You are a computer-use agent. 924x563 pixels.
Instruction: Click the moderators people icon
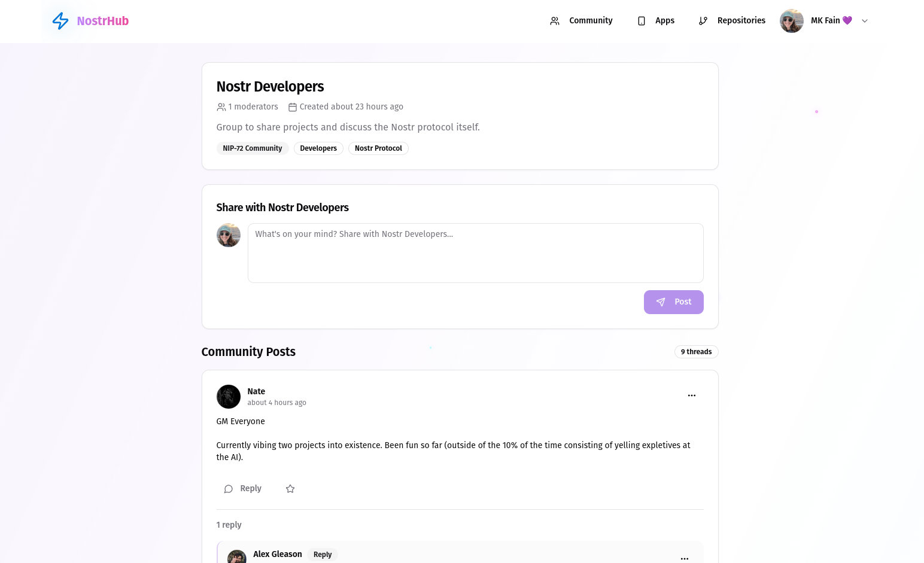point(221,107)
